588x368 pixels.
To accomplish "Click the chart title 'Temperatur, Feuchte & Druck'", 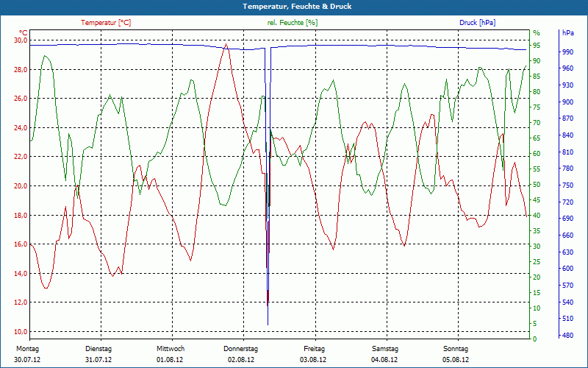I will point(297,7).
